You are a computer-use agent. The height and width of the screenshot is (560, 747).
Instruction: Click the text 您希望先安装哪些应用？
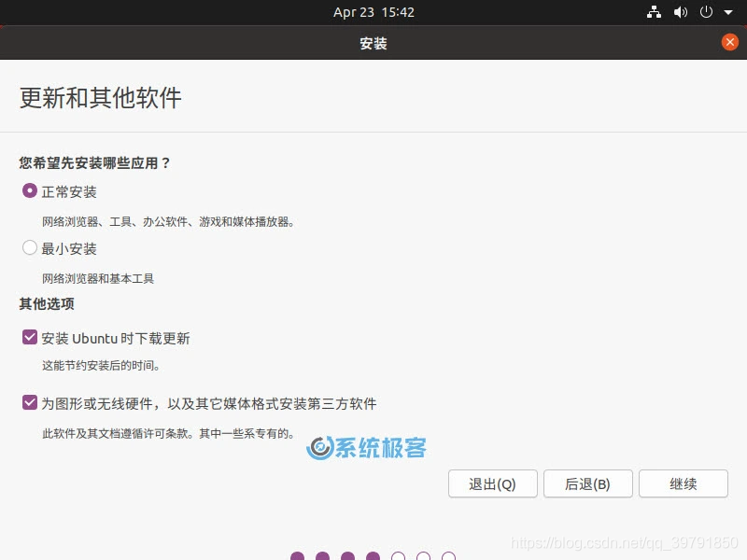[94, 162]
